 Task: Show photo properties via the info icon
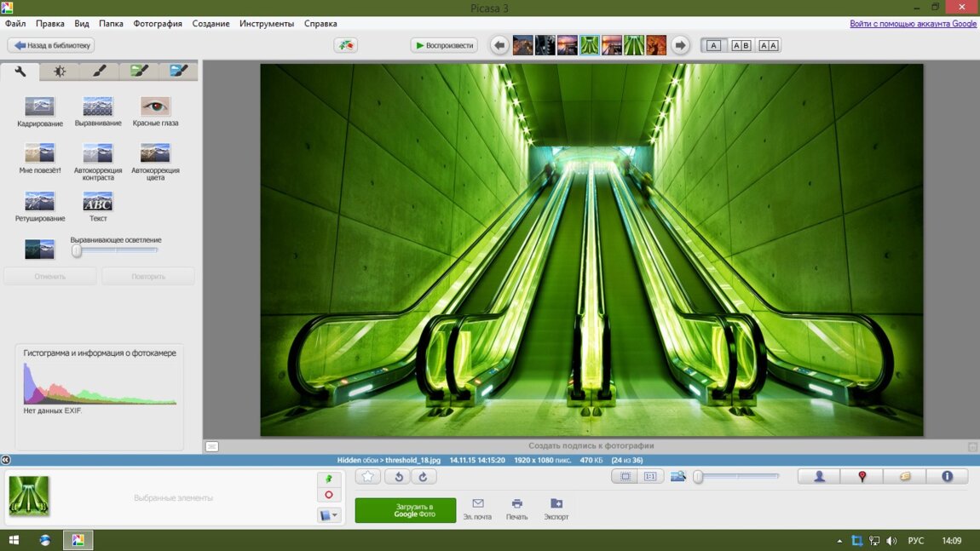(x=947, y=477)
